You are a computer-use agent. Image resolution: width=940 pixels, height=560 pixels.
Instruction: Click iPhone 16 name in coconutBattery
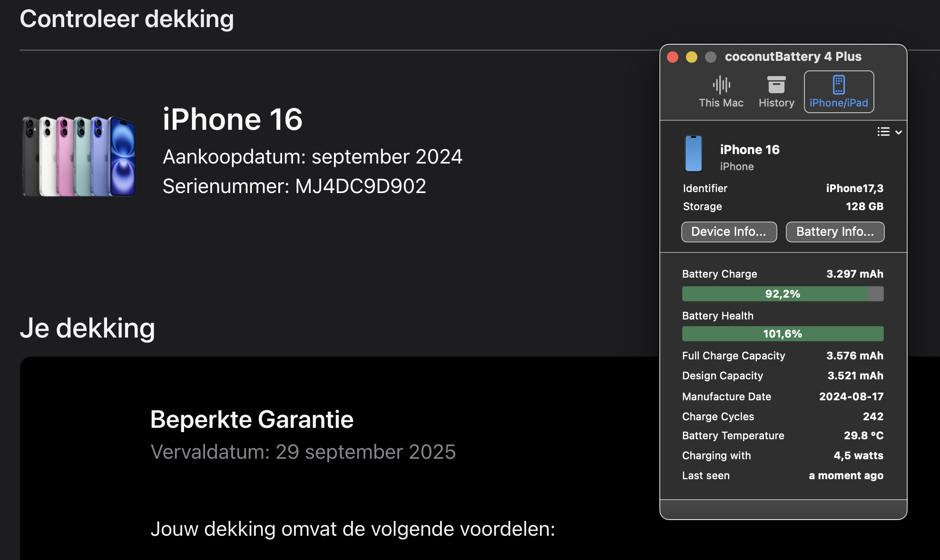[x=750, y=150]
